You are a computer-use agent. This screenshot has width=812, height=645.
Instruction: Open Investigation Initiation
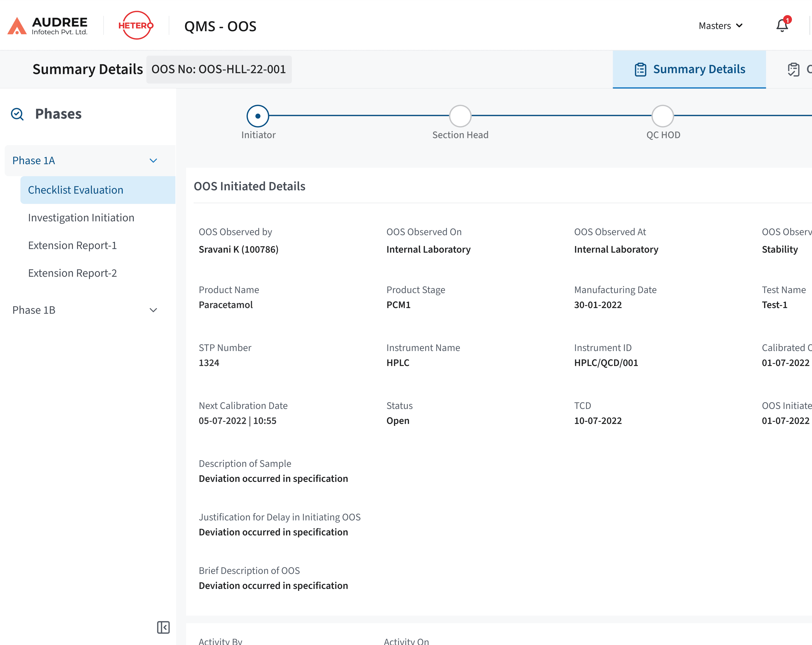click(81, 218)
